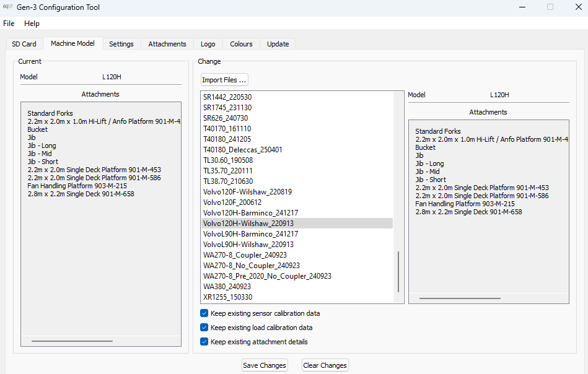The width and height of the screenshot is (588, 374).
Task: Open the Help menu
Action: 32,24
